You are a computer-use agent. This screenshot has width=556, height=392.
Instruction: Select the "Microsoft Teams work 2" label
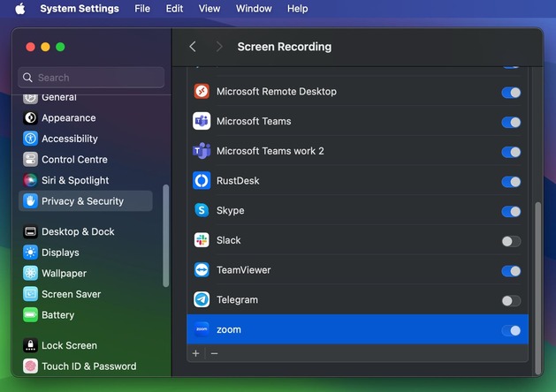270,151
